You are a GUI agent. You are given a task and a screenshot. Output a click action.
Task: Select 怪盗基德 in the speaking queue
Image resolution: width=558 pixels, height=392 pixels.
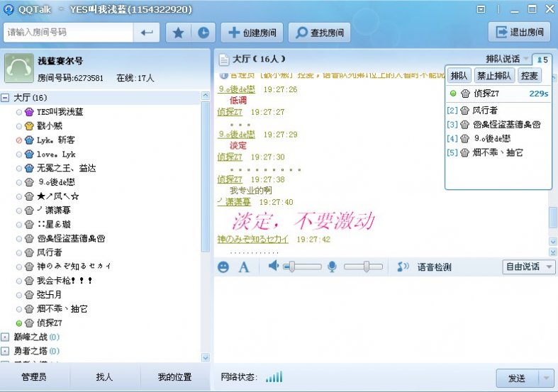click(x=498, y=125)
